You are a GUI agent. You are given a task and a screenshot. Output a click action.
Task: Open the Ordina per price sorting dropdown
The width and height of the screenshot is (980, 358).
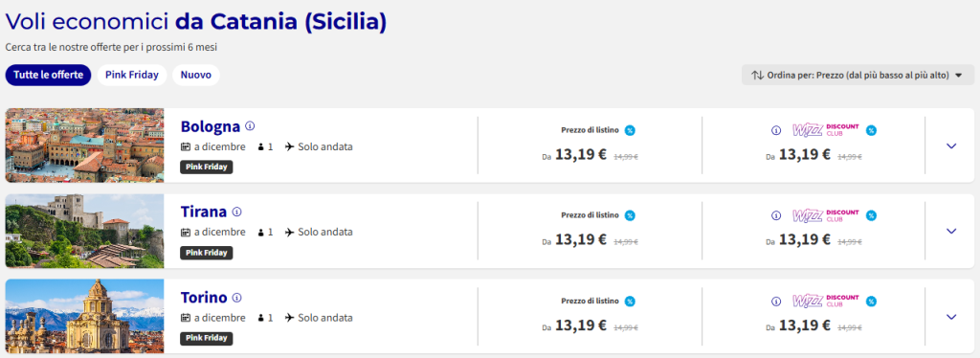pos(857,75)
